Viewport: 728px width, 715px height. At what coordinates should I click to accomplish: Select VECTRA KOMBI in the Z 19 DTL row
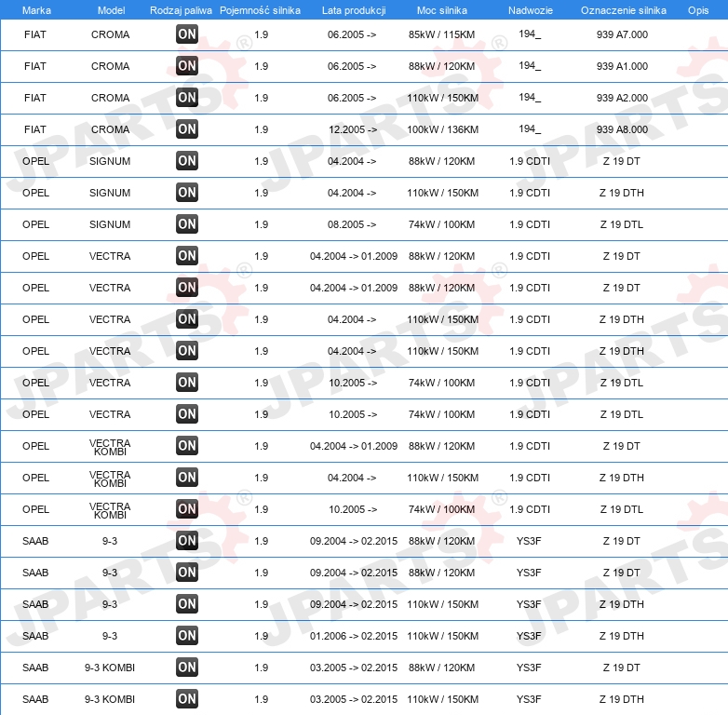click(110, 510)
